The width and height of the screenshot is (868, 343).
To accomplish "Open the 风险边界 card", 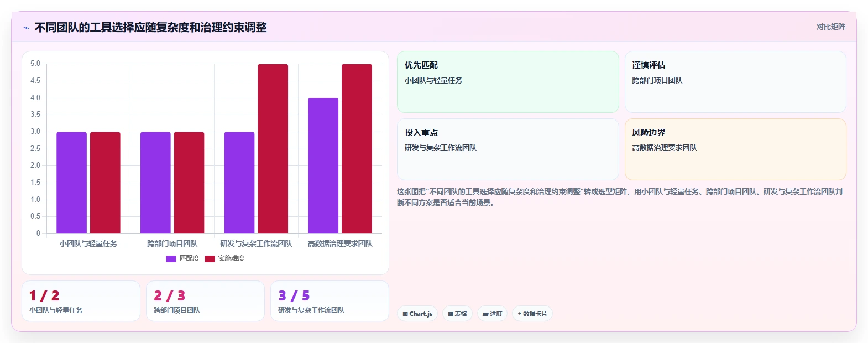I will (735, 149).
